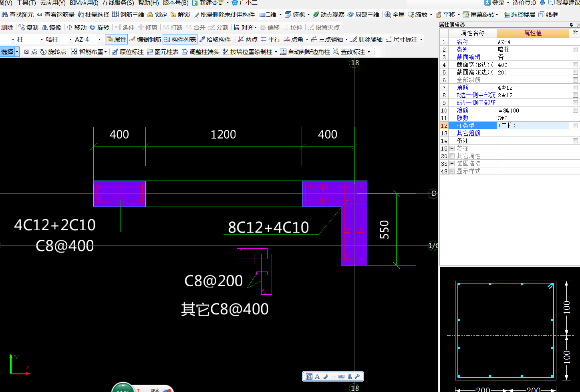This screenshot has width=580, height=392.
Task: Click the 删除 delete button
Action: tap(7, 27)
